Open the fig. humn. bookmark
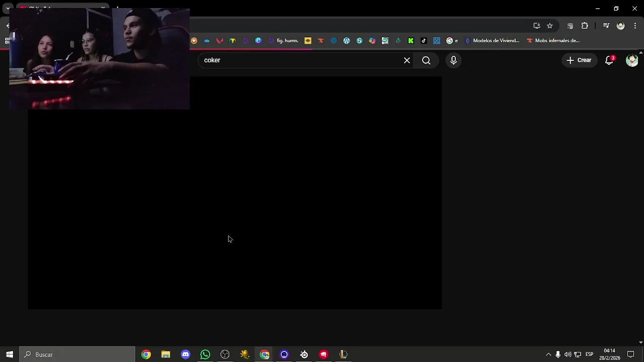This screenshot has width=644, height=362. pos(283,41)
